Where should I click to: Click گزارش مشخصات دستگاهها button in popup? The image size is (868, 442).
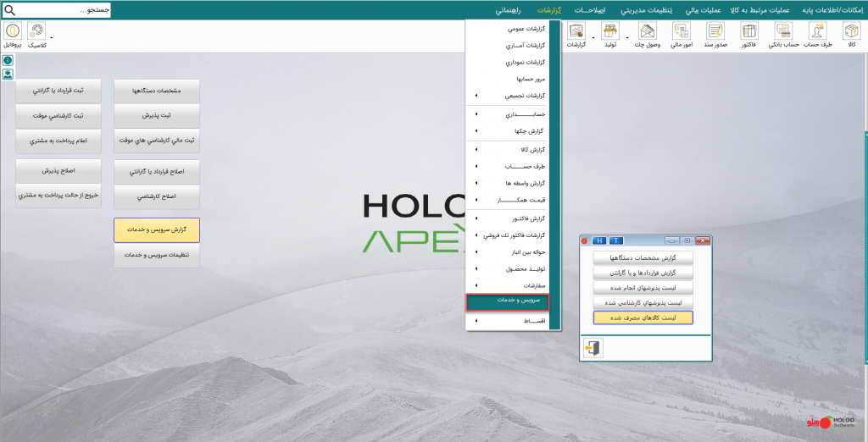pyautogui.click(x=643, y=258)
